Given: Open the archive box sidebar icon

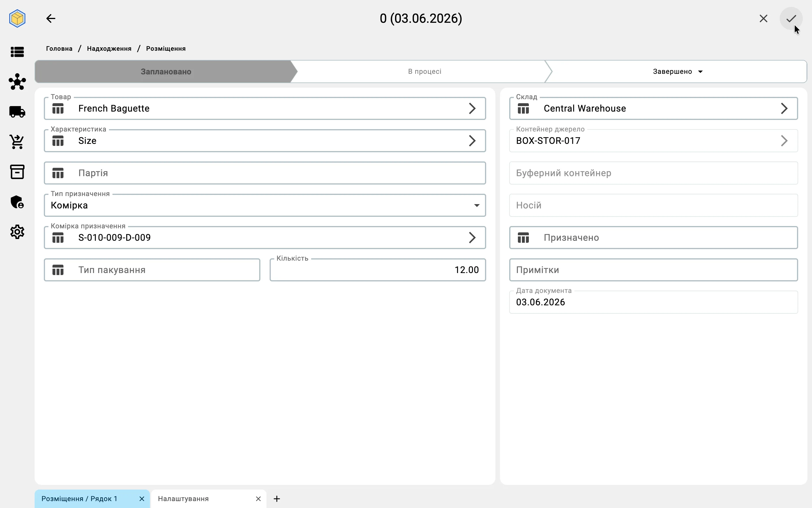Looking at the screenshot, I should point(17,172).
